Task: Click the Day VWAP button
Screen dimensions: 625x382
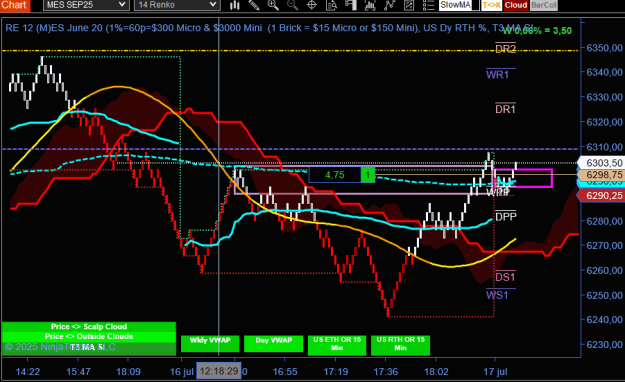Action: coord(273,344)
